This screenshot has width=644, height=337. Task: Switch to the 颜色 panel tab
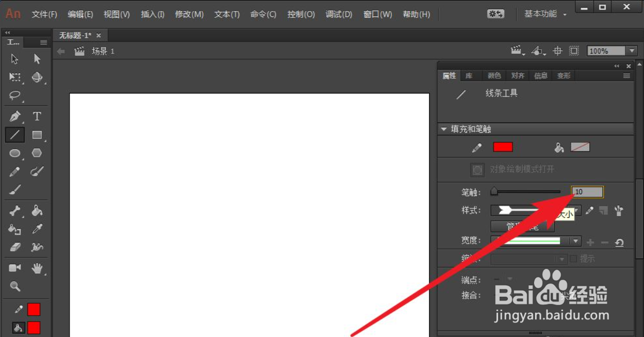coord(494,76)
